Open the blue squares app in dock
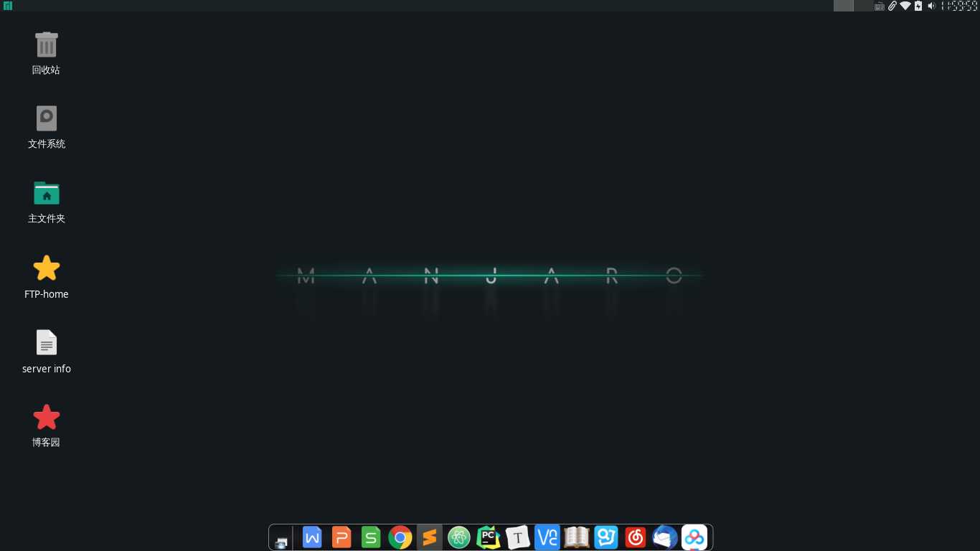 click(x=606, y=537)
